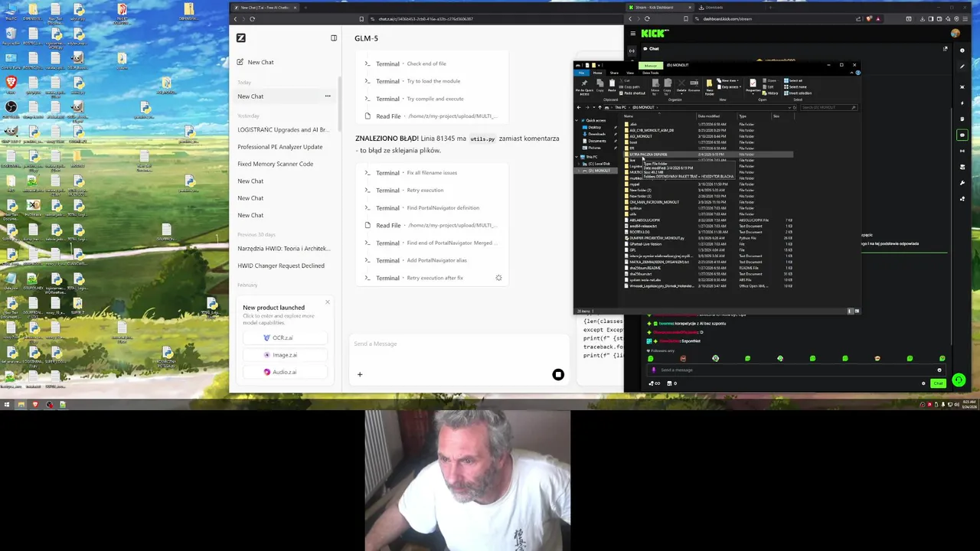
Task: Sort Explorer list by Date modified column
Action: 709,116
